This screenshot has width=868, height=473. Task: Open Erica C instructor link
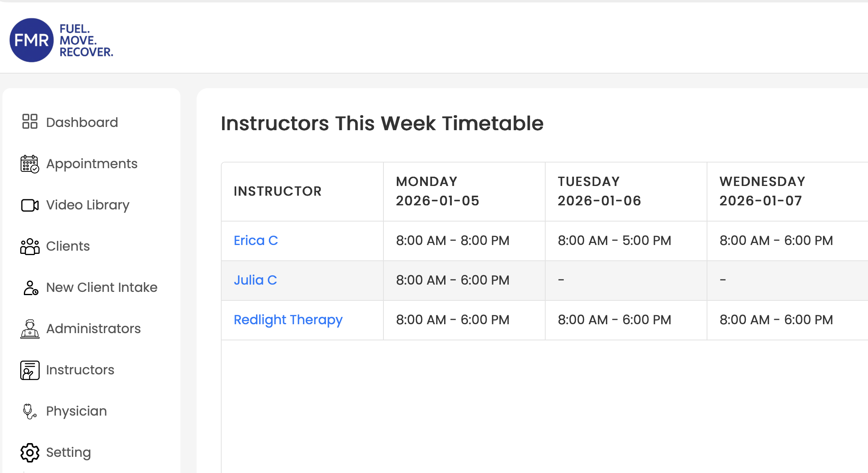(256, 241)
